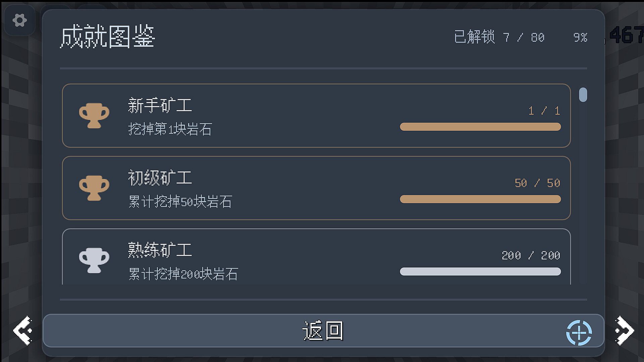The image size is (644, 362).
Task: Click the right arrow icon
Action: (625, 330)
